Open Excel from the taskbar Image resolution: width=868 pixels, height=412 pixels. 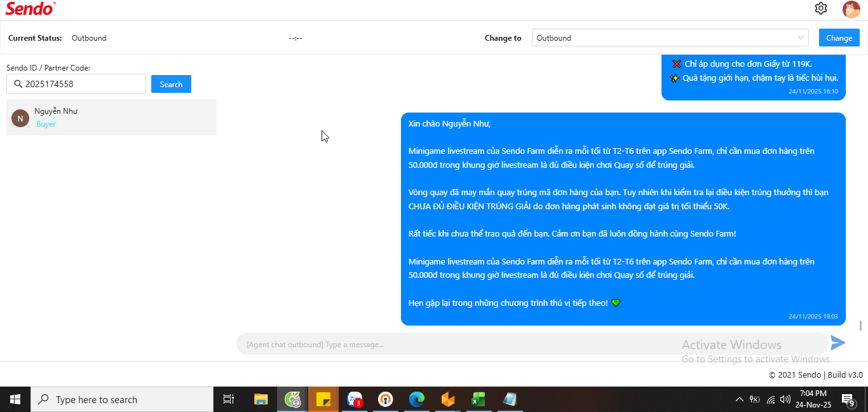click(478, 399)
